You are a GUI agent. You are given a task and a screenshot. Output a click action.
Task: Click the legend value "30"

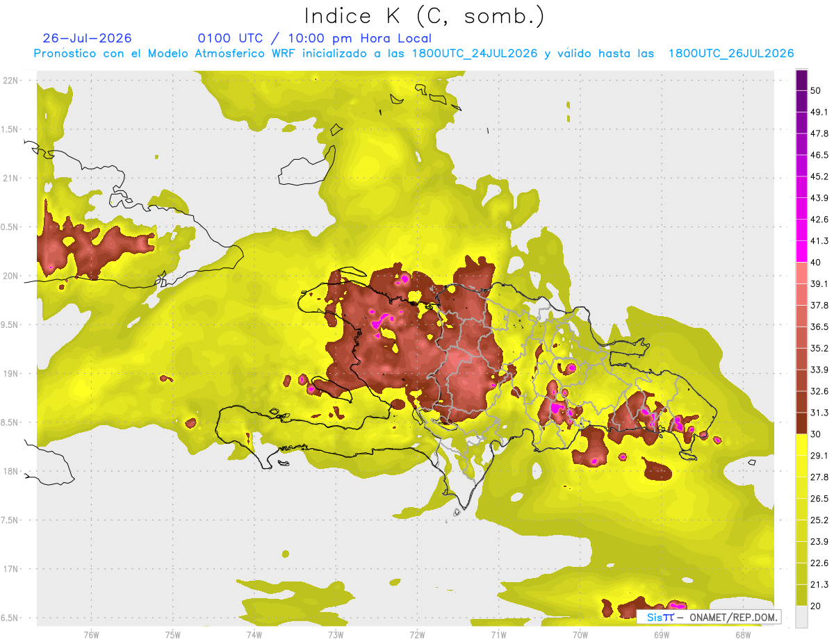(816, 434)
